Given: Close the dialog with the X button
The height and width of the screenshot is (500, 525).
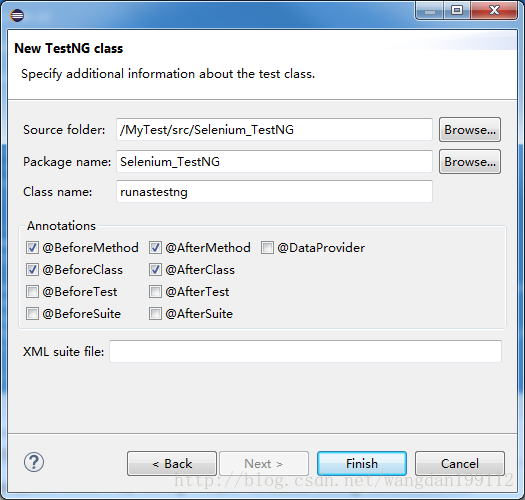Looking at the screenshot, I should point(494,11).
